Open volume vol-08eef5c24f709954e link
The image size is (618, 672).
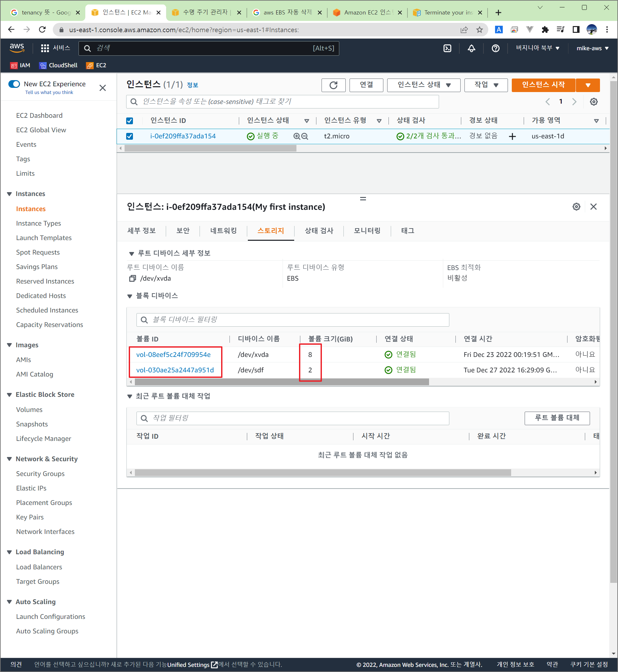(173, 355)
